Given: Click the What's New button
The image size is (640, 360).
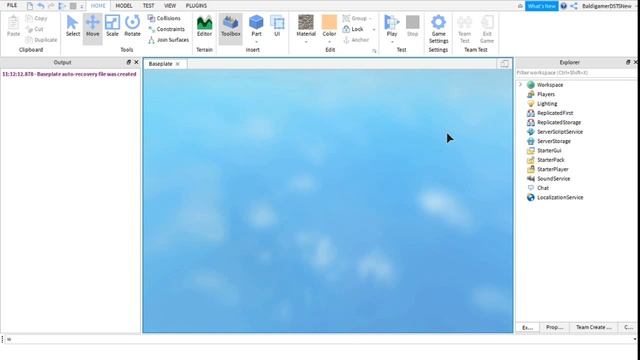Looking at the screenshot, I should click(x=541, y=6).
